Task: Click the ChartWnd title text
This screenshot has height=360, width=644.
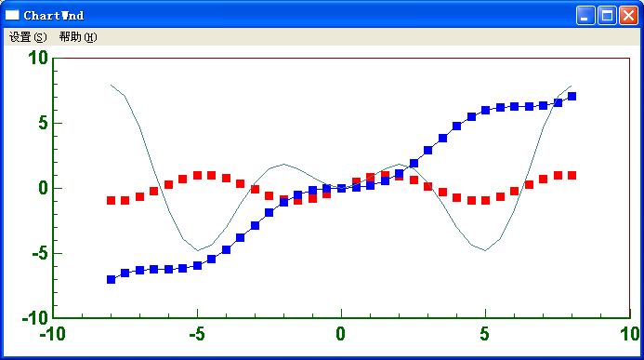Action: pyautogui.click(x=54, y=16)
